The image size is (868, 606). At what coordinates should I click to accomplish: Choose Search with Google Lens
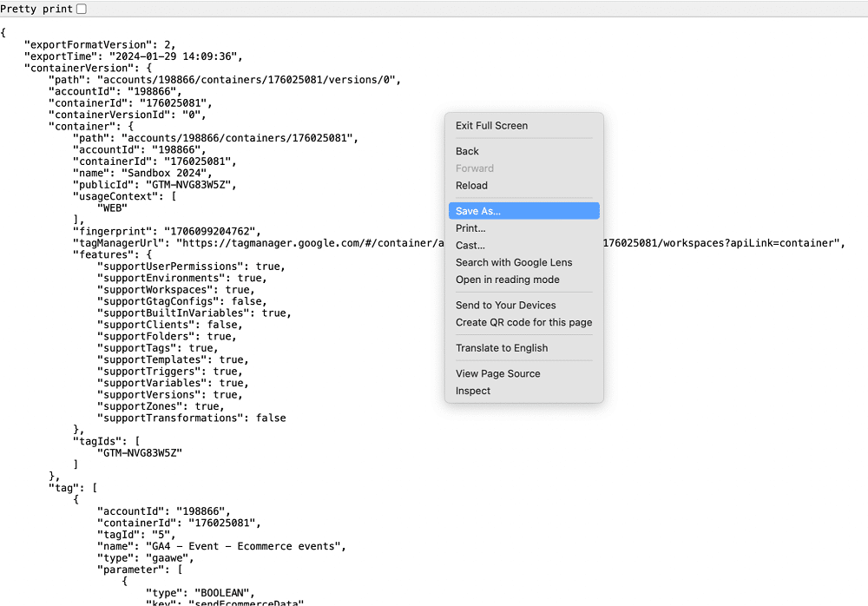(514, 262)
